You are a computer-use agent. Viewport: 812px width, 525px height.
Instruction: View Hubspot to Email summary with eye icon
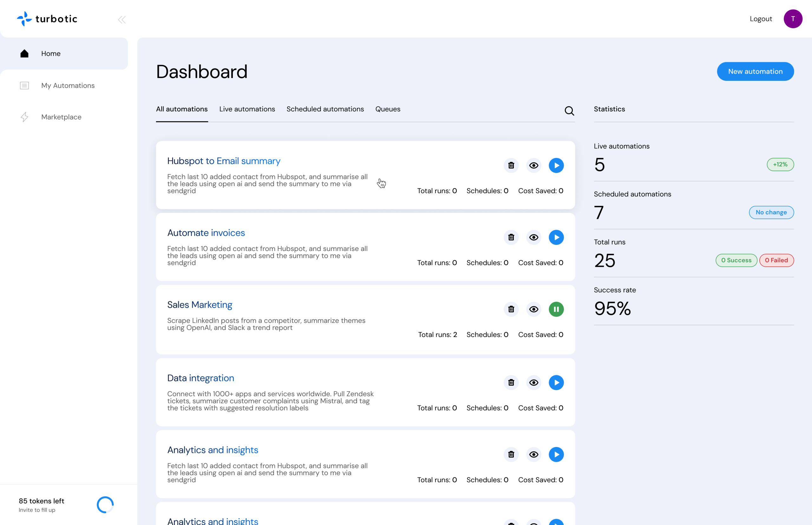pyautogui.click(x=534, y=165)
